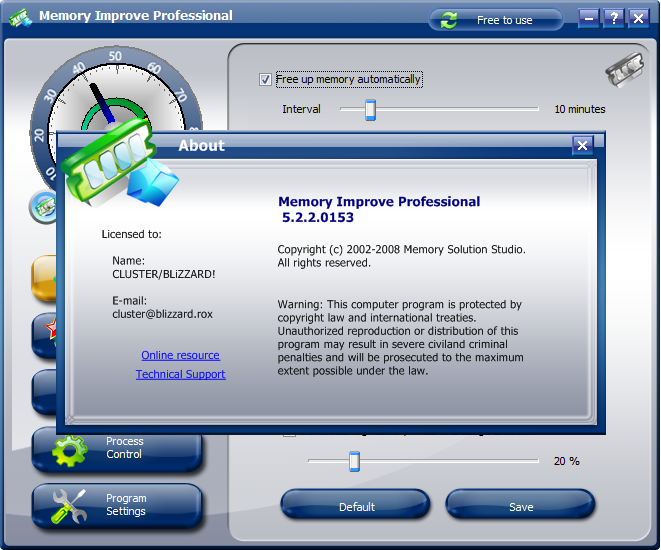Click the large RAM stick logo in About
Image resolution: width=661 pixels, height=550 pixels.
pos(119,163)
